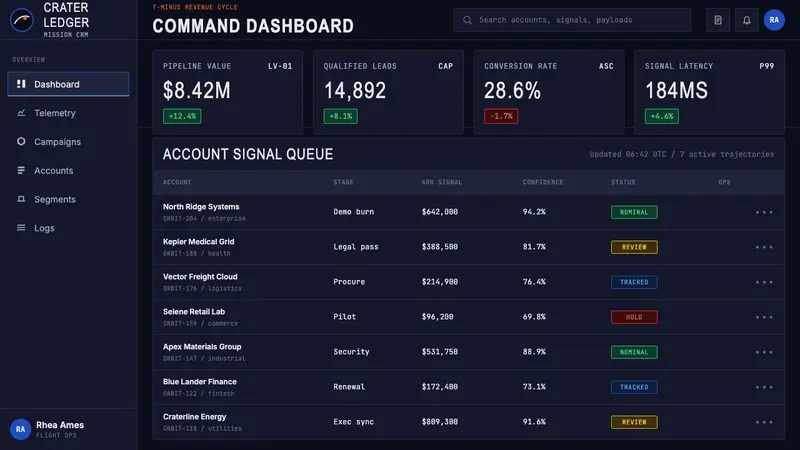Open the Accounts page
The width and height of the screenshot is (800, 450).
point(68,170)
